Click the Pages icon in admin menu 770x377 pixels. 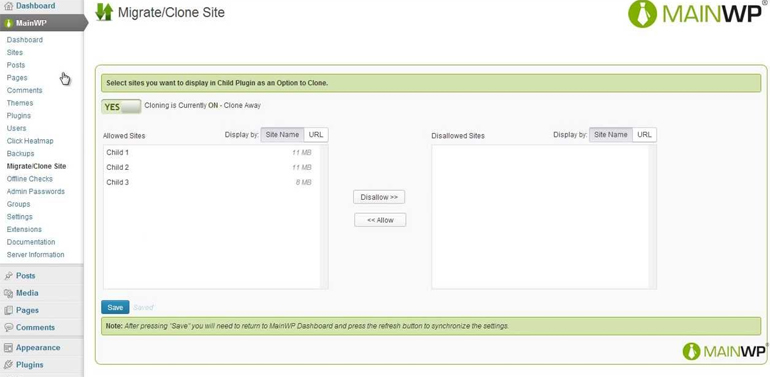pos(8,310)
